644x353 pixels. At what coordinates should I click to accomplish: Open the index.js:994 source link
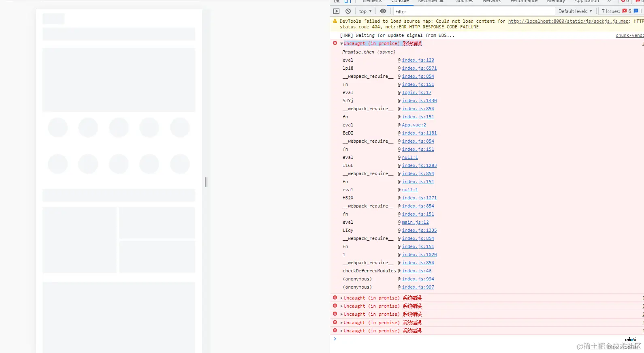(x=418, y=279)
